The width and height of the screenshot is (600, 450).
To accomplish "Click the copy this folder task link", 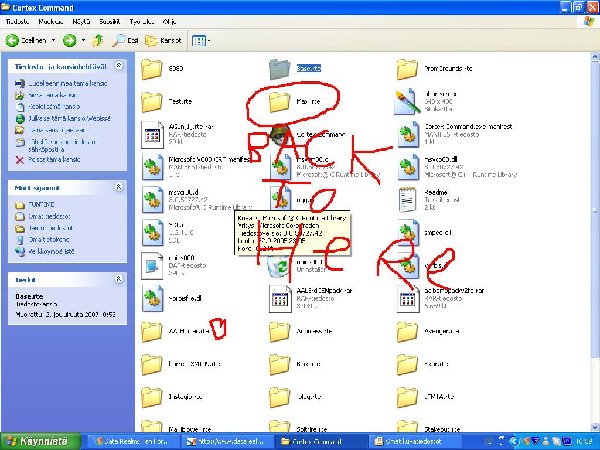I will point(47,106).
